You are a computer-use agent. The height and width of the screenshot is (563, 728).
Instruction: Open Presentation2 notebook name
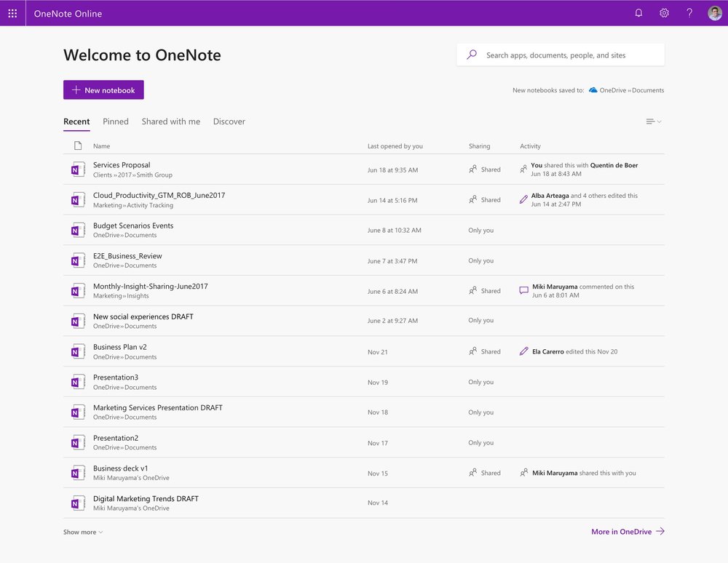[116, 438]
